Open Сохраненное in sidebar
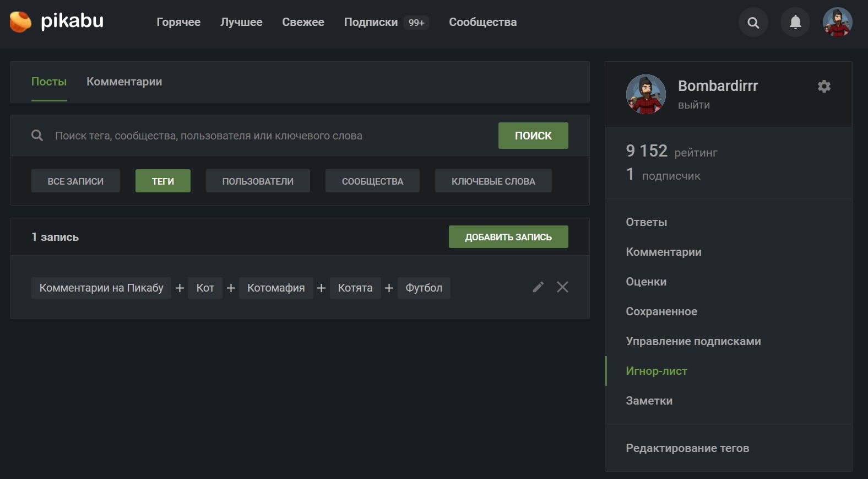 [x=661, y=311]
